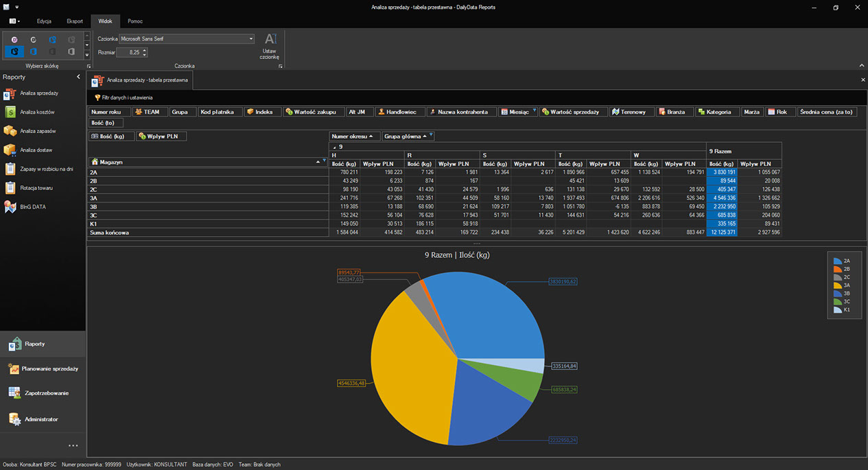Open the Pomoc ribbon tab

tap(135, 21)
